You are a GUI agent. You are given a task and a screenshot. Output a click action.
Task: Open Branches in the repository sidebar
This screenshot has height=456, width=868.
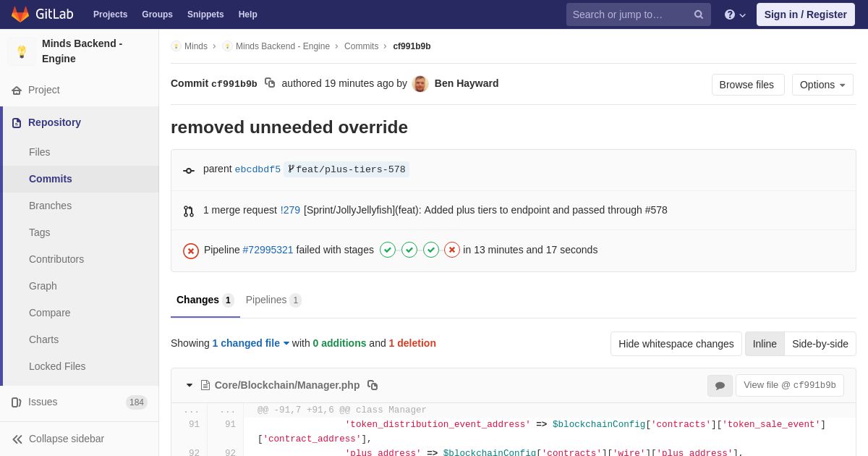(x=50, y=206)
